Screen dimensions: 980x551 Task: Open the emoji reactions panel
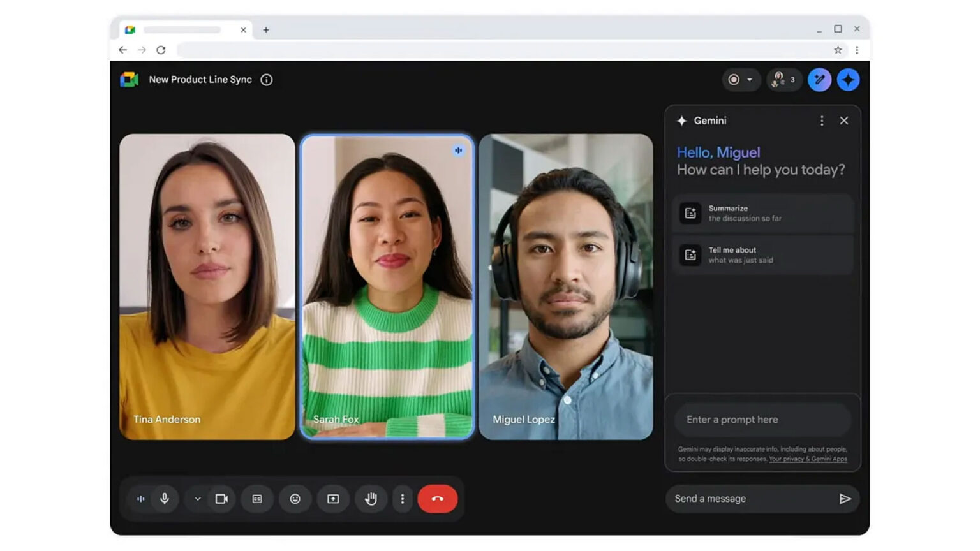295,499
